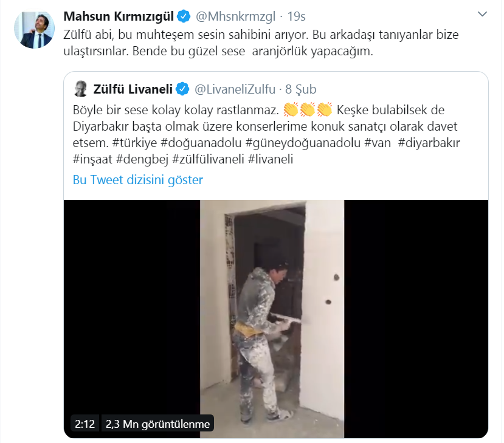This screenshot has width=504, height=443.
Task: Open Mahsun Kırmızıgül's profile picture
Action: [34, 30]
